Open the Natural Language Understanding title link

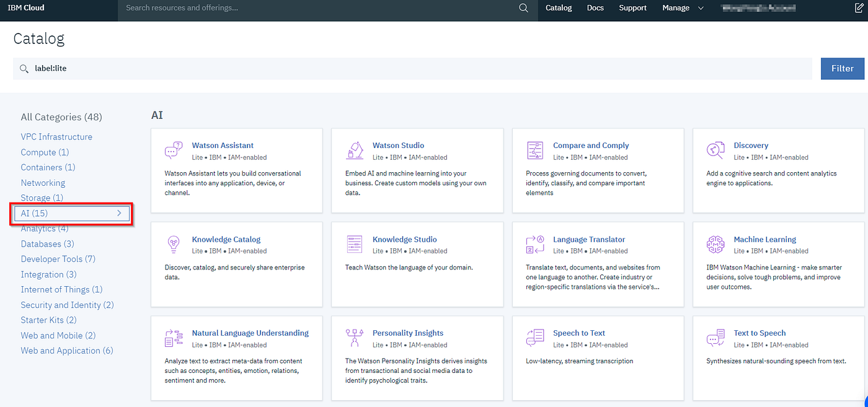coord(250,333)
